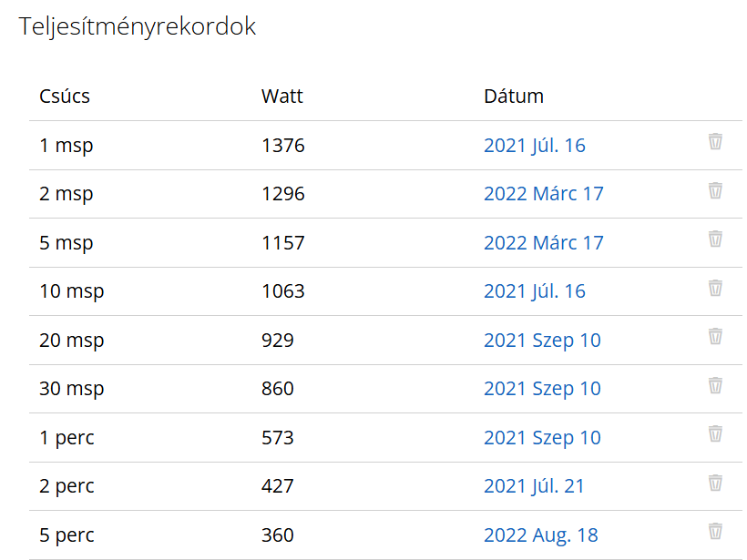Delete the 1 msp power record

(x=715, y=141)
